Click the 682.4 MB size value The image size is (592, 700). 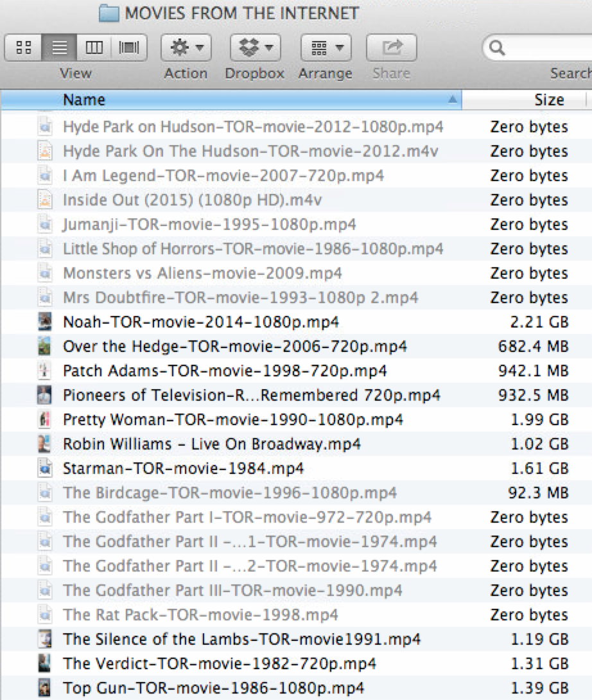coord(533,346)
